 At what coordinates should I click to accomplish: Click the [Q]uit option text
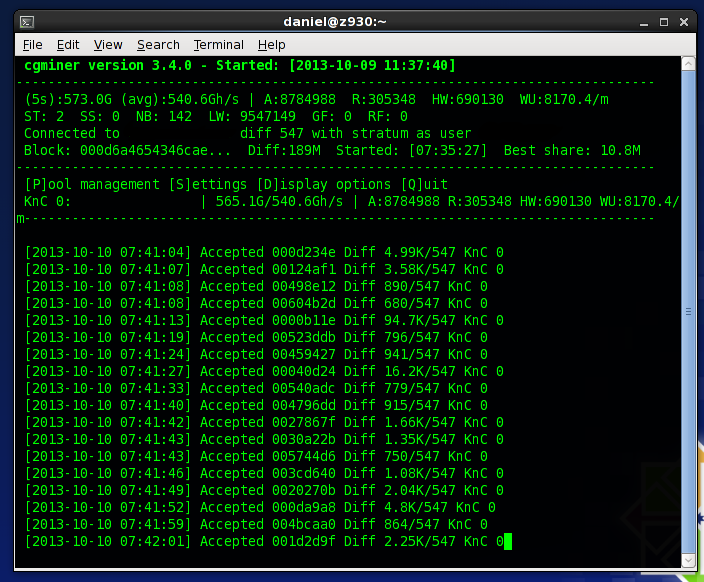click(424, 185)
